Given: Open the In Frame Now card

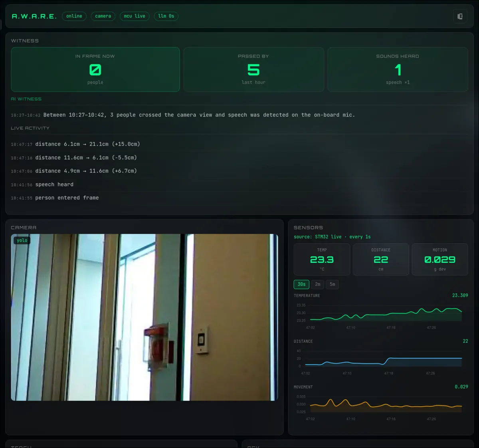Looking at the screenshot, I should 95,69.
